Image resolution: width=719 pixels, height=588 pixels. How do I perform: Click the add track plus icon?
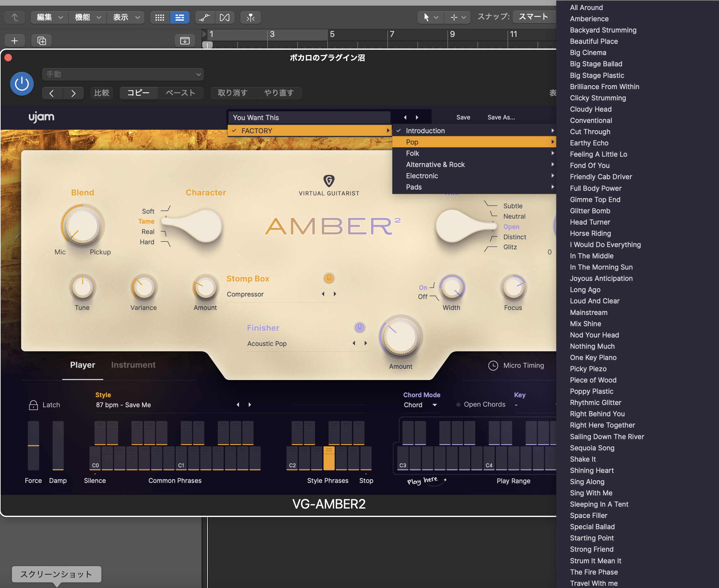pos(15,41)
